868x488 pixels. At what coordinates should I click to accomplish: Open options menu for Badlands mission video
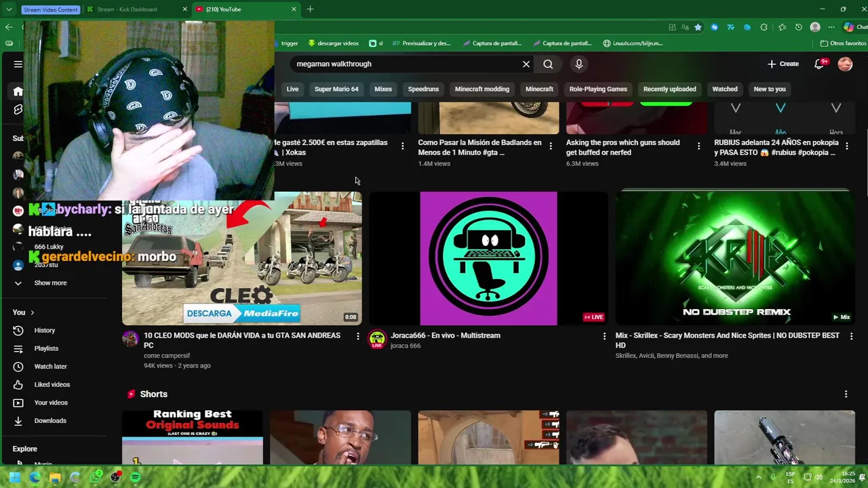pos(551,146)
